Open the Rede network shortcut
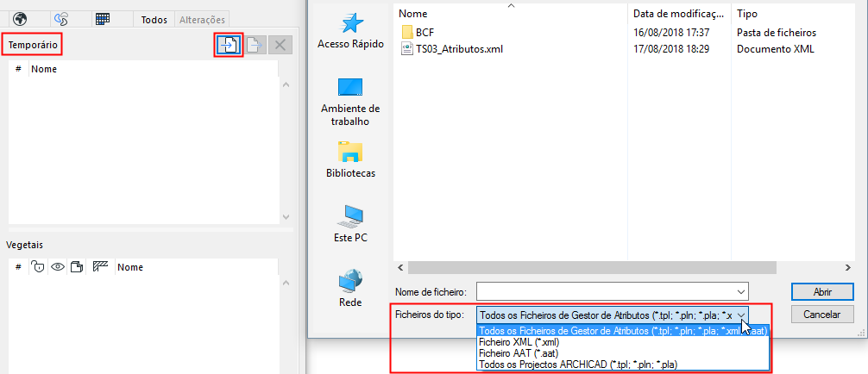Viewport: 868px width, 374px height. [x=350, y=288]
